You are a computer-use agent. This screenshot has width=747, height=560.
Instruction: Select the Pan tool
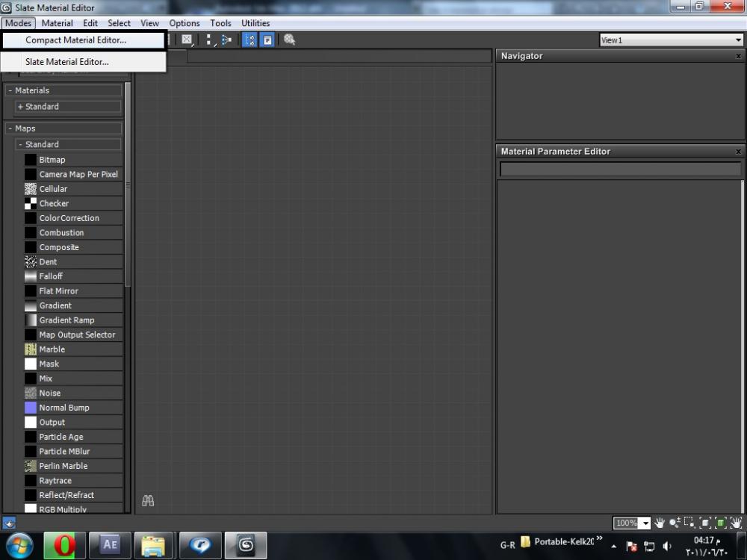click(660, 523)
